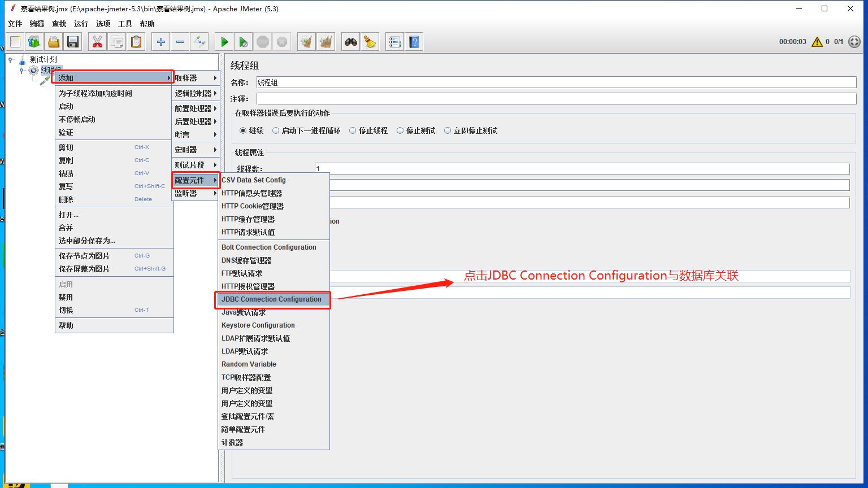Screen dimensions: 868x488
Task: Select Keystore Configuration menu item
Action: (274, 325)
